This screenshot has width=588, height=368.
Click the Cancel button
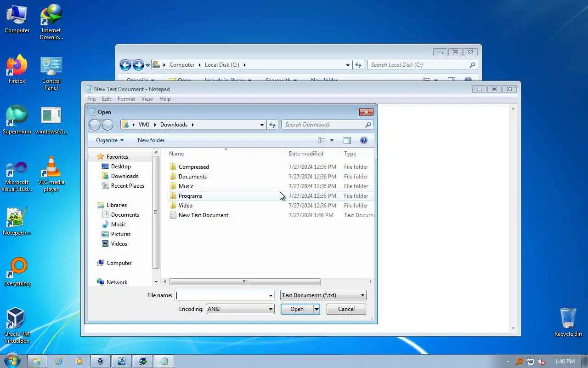346,309
